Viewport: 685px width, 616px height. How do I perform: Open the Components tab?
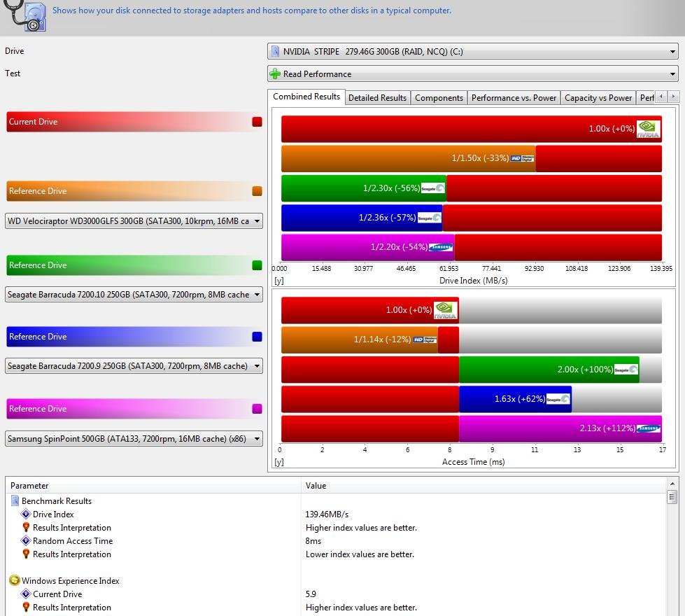[439, 98]
